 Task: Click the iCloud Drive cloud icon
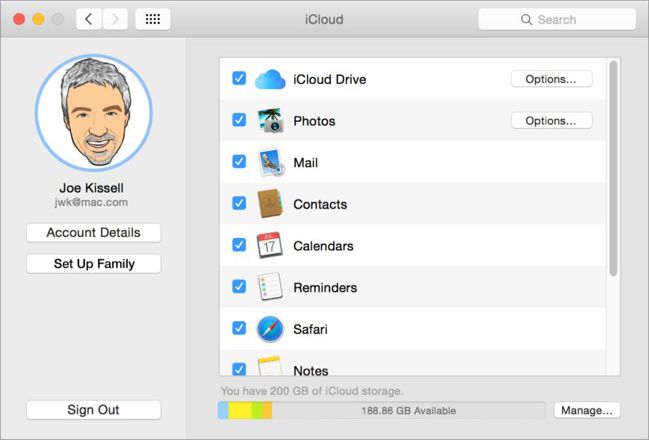tap(270, 79)
